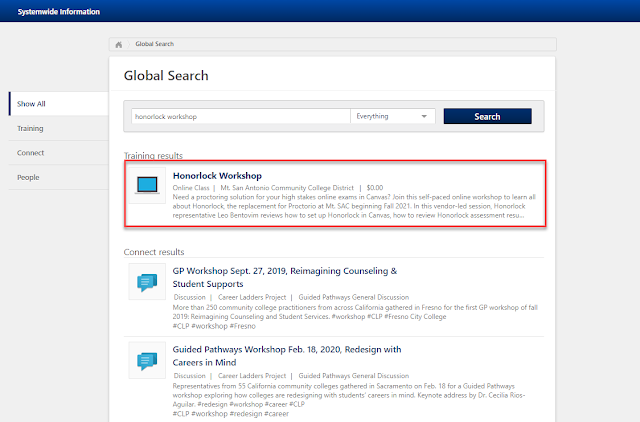Click the Training results heading
640x422 pixels.
153,155
